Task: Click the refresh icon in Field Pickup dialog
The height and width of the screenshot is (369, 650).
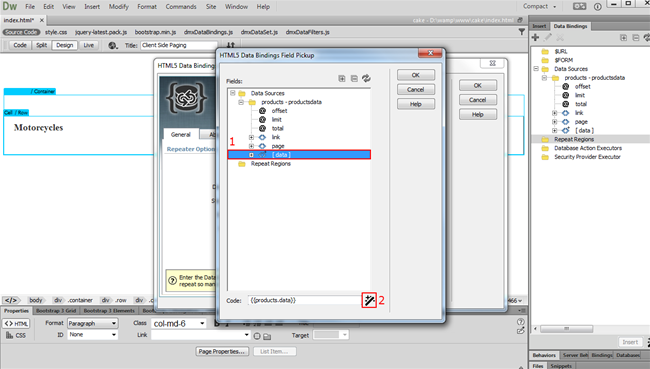Action: coord(366,78)
